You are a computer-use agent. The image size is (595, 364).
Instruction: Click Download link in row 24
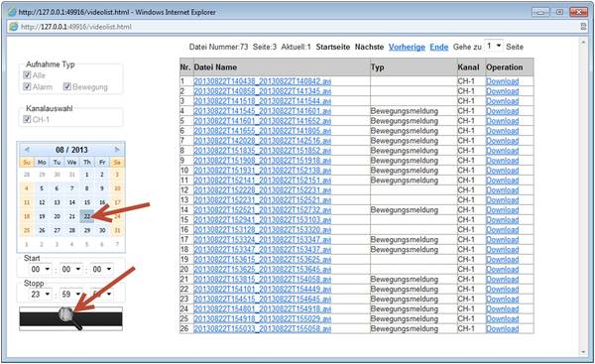(503, 309)
